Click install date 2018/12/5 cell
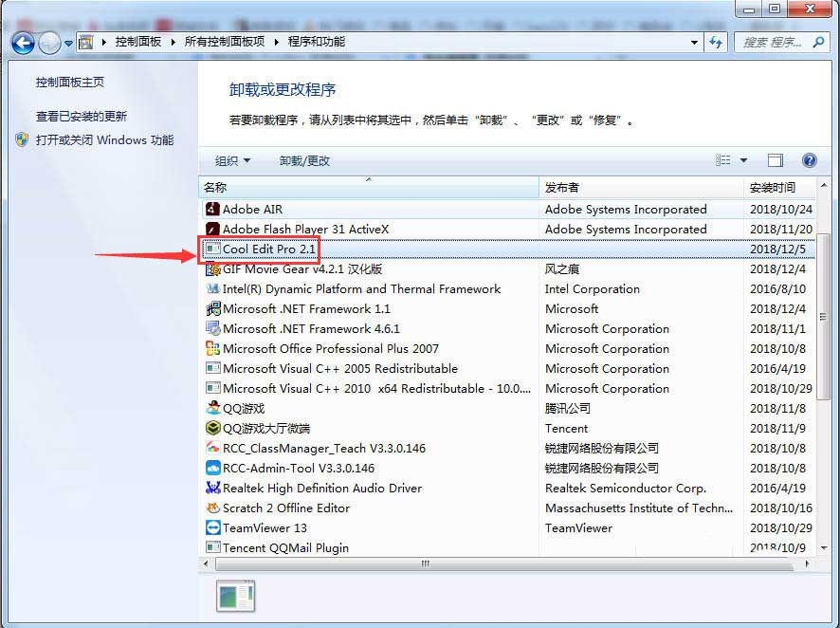The image size is (840, 628). (x=777, y=249)
